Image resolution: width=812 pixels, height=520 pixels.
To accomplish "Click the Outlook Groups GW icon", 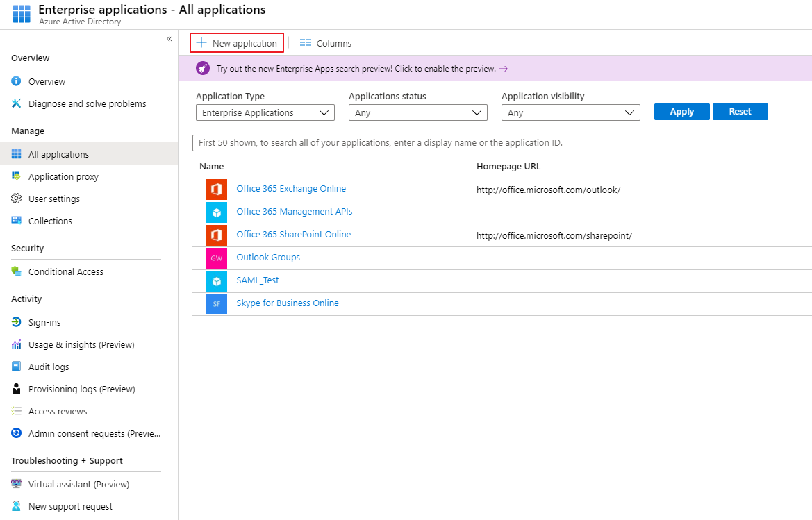I will pyautogui.click(x=217, y=258).
